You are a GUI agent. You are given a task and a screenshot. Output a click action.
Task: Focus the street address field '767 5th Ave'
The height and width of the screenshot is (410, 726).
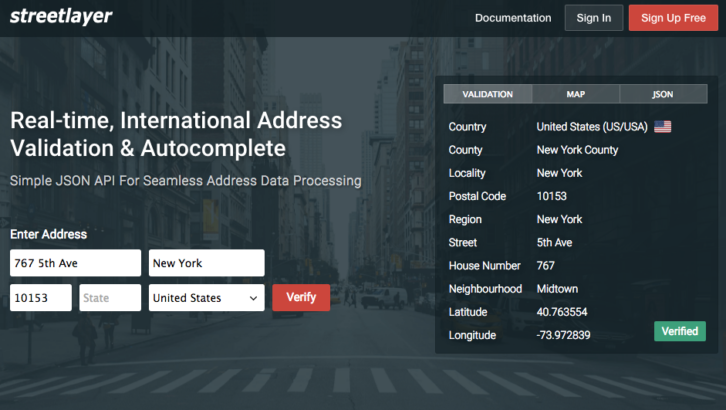pyautogui.click(x=75, y=263)
